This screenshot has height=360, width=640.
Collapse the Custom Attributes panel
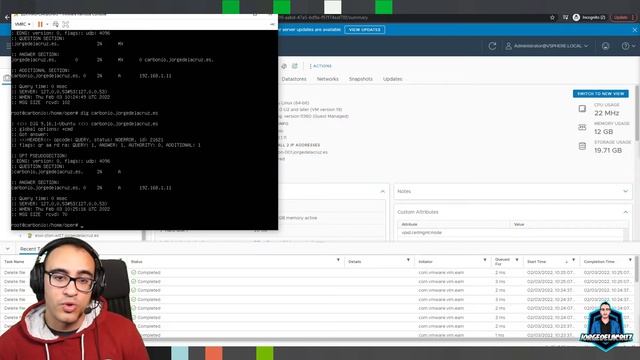[625, 212]
